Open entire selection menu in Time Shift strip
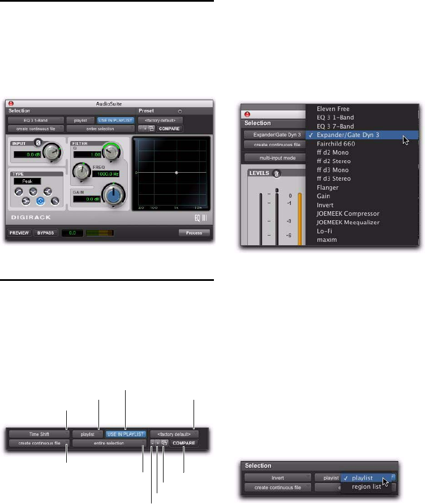Viewport: 425px width, 504px height. point(109,443)
